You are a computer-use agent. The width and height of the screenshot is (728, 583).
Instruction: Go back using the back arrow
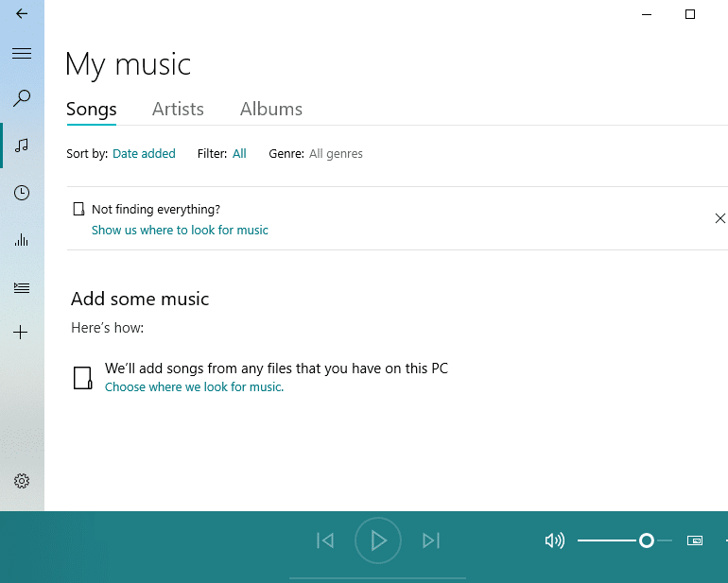click(x=22, y=14)
